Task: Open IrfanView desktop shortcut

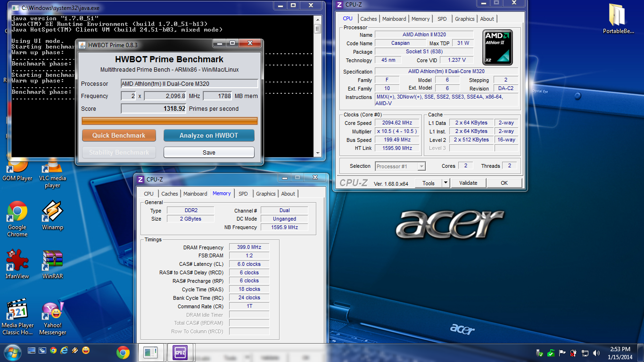Action: click(x=17, y=265)
